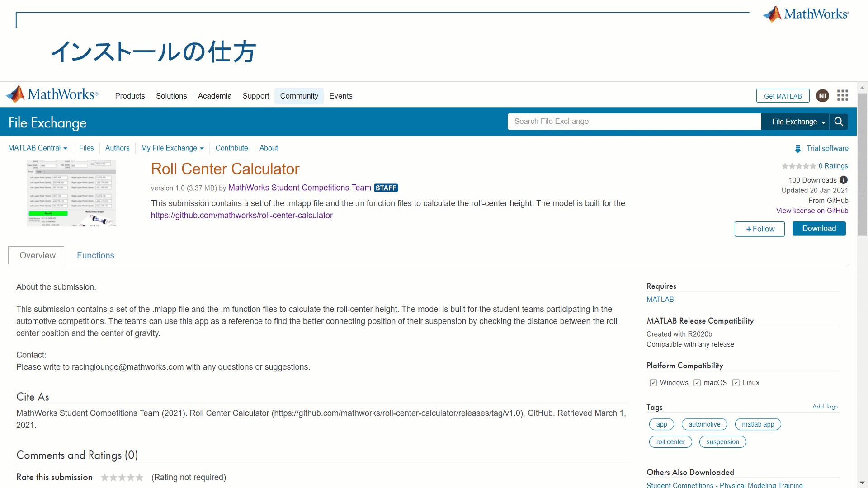The width and height of the screenshot is (868, 488).
Task: Toggle the macOS platform checkbox
Action: (697, 383)
